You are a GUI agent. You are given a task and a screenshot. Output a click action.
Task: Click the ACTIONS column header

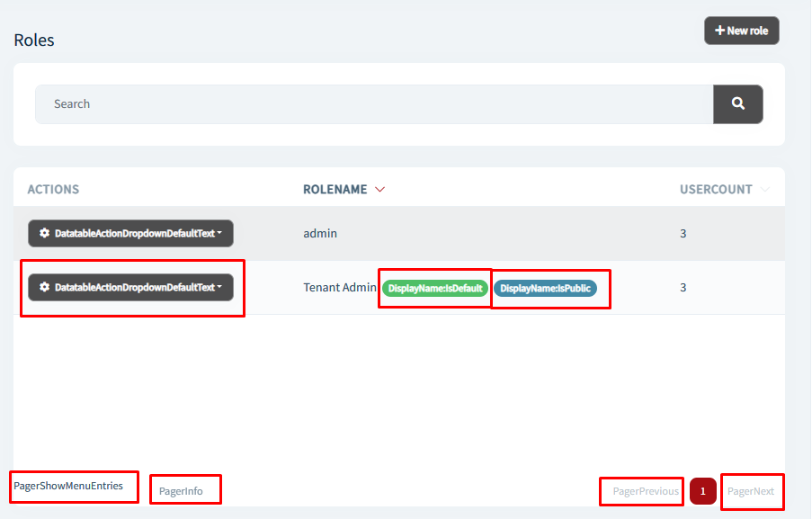53,190
